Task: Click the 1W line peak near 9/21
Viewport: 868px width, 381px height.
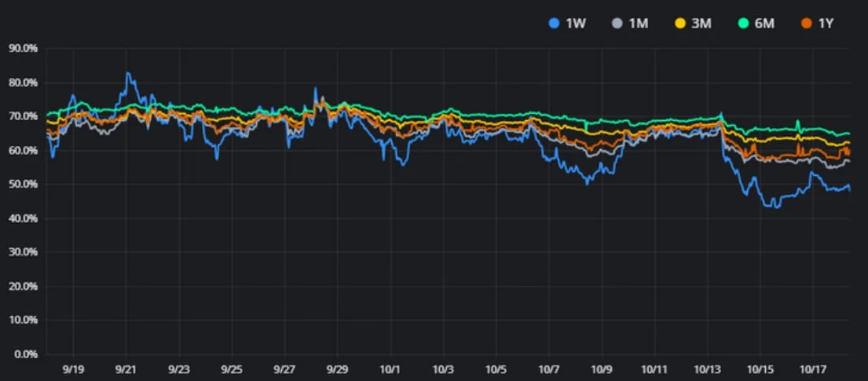Action: point(128,73)
